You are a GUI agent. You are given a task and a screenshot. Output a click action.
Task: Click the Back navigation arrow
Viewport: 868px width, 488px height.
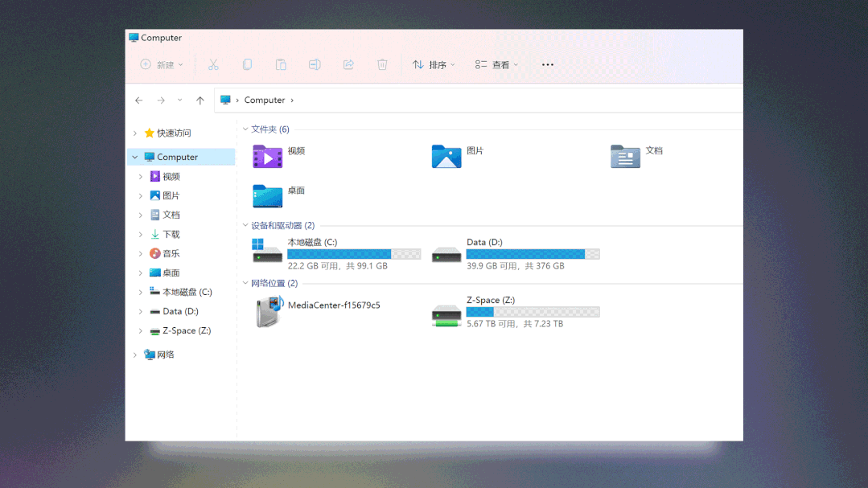pos(138,100)
